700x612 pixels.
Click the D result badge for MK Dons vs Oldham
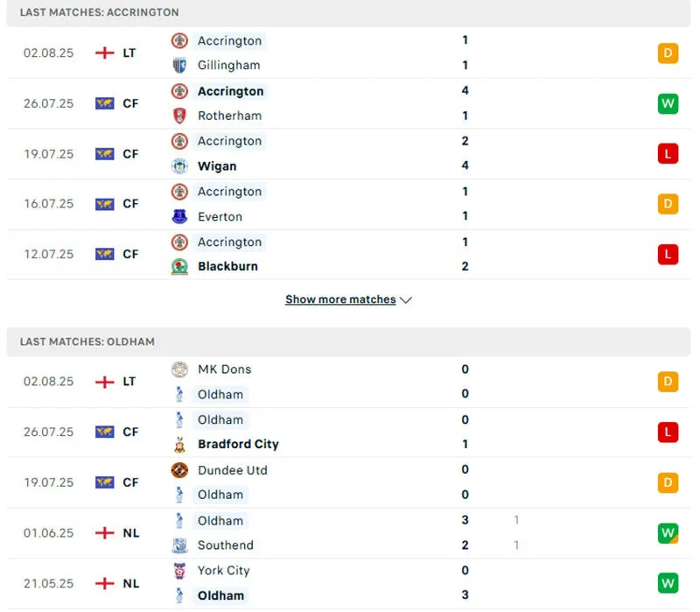tap(668, 382)
